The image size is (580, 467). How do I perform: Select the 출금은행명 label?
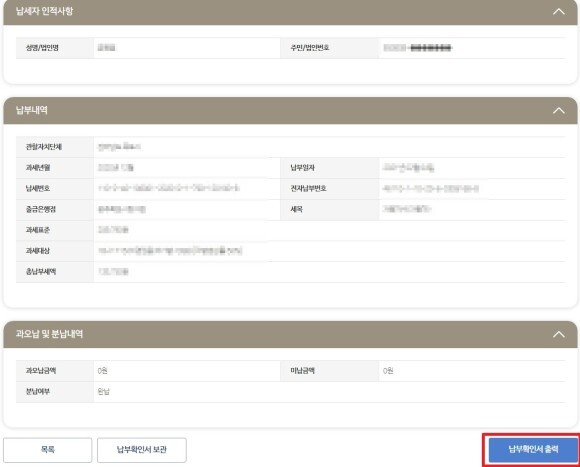click(41, 209)
